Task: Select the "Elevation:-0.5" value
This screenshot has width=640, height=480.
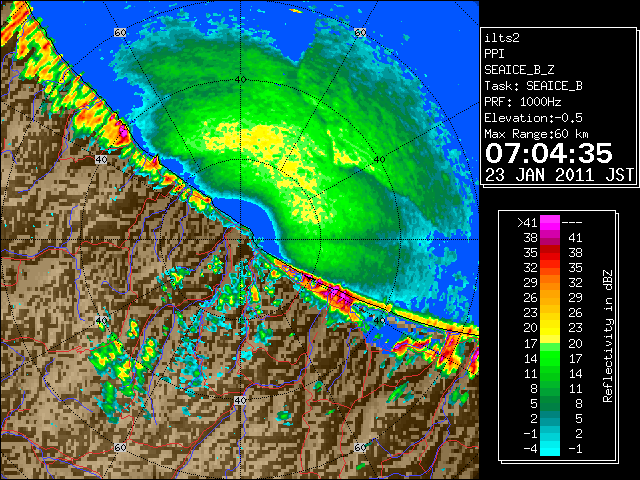Action: [x=533, y=118]
